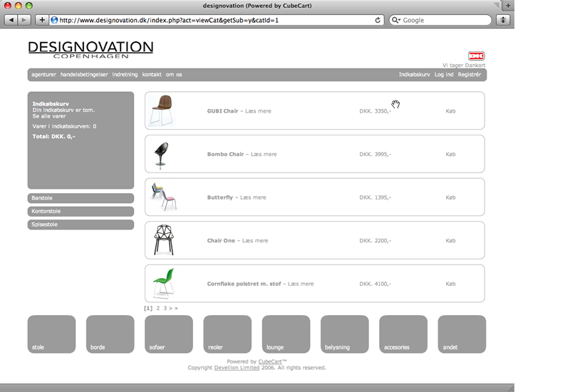Open the andet category tile
The image size is (570, 392).
(x=462, y=334)
